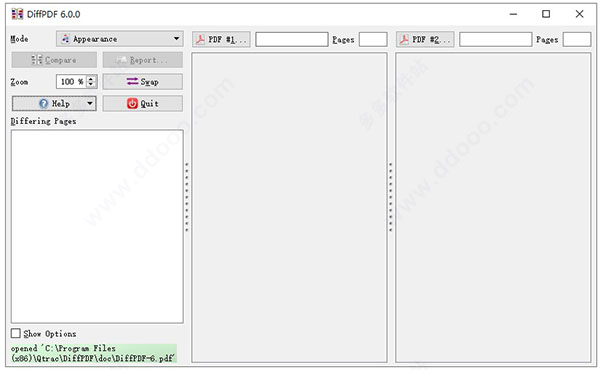The height and width of the screenshot is (370, 600).
Task: Enable the Show Options checkbox
Action: tap(16, 333)
